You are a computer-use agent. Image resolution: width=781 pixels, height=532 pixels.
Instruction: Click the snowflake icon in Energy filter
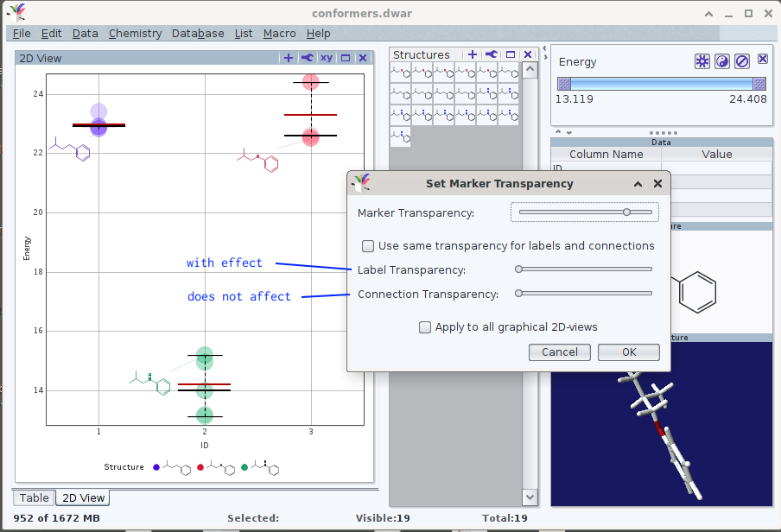(x=702, y=61)
